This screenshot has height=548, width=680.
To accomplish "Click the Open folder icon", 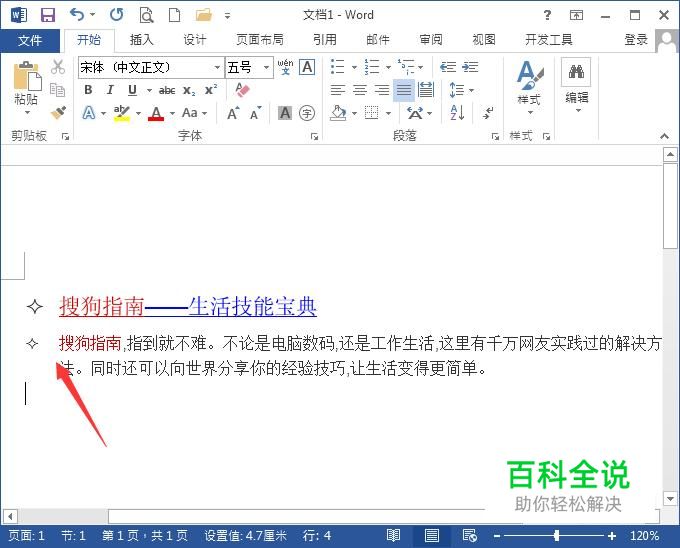I will pos(204,15).
